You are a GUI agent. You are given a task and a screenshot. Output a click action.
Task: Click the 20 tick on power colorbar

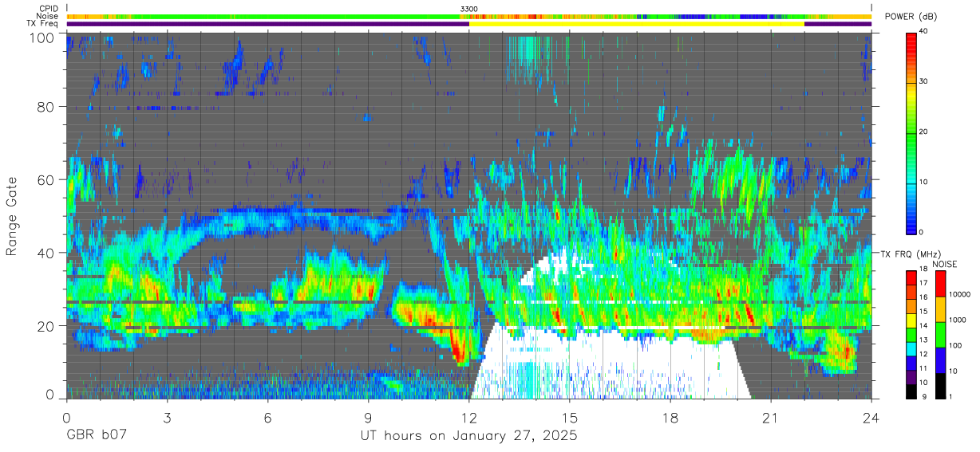pyautogui.click(x=923, y=132)
